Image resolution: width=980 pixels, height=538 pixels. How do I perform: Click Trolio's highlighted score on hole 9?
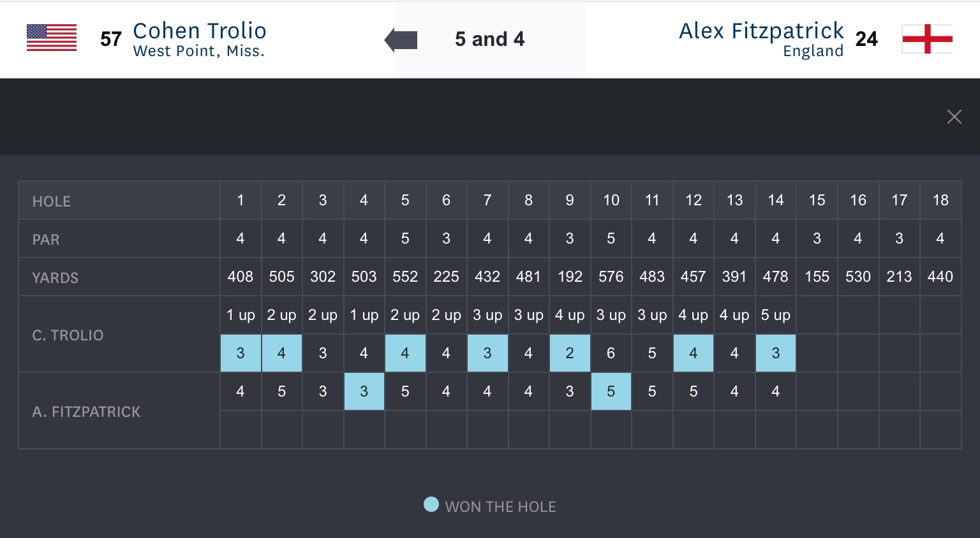(570, 353)
